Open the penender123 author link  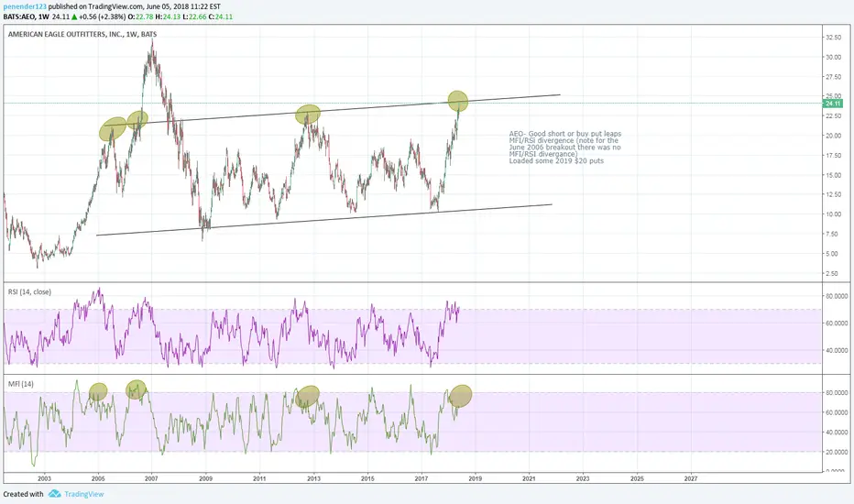tap(25, 7)
